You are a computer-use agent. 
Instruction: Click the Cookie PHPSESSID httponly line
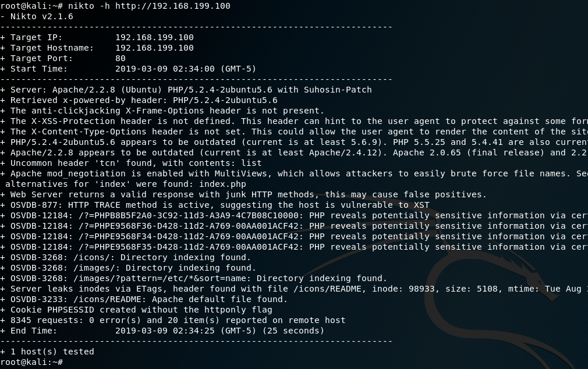[141, 310]
